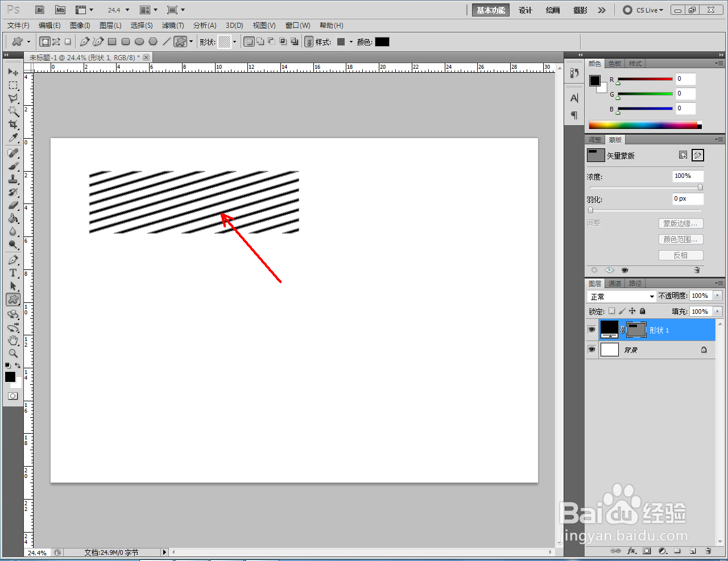
Task: Select the Paint Bucket tool
Action: [x=13, y=218]
